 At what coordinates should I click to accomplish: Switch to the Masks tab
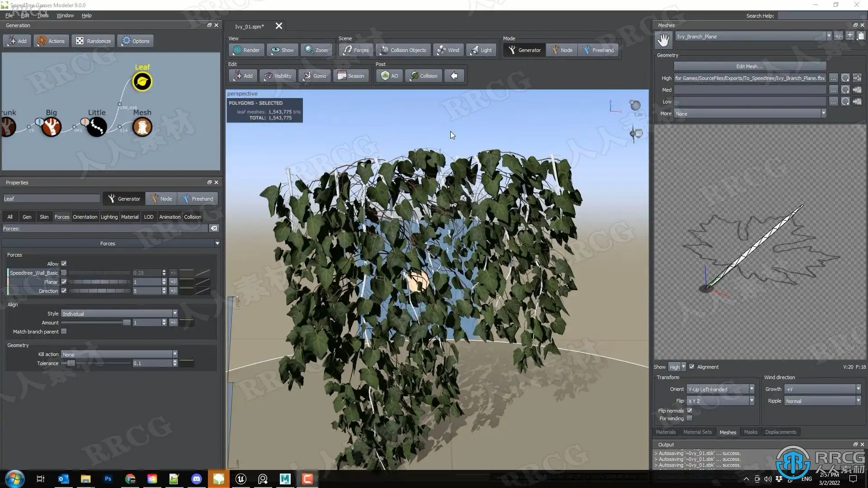pyautogui.click(x=750, y=432)
